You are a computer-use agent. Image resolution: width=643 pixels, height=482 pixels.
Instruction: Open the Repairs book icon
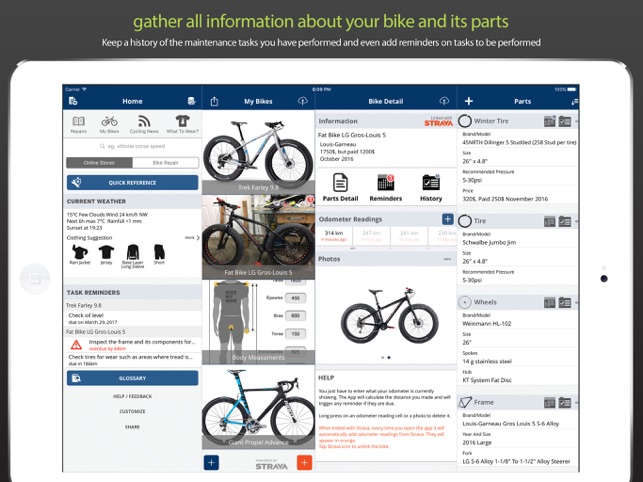pos(78,121)
